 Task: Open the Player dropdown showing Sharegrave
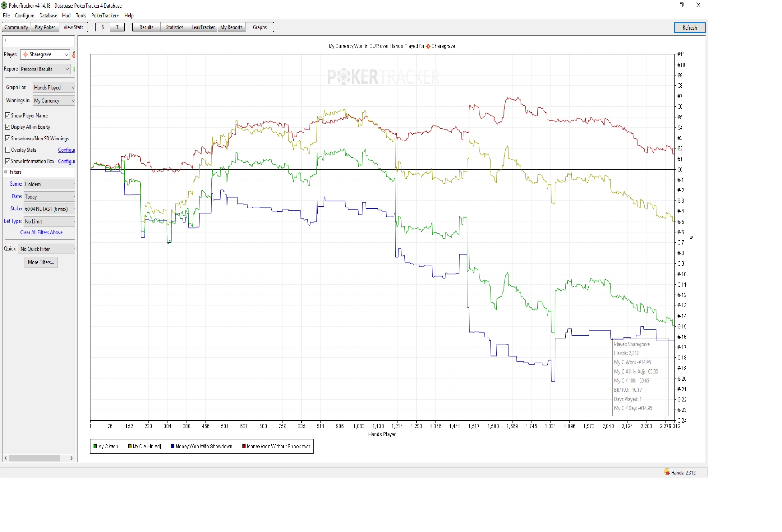click(45, 54)
